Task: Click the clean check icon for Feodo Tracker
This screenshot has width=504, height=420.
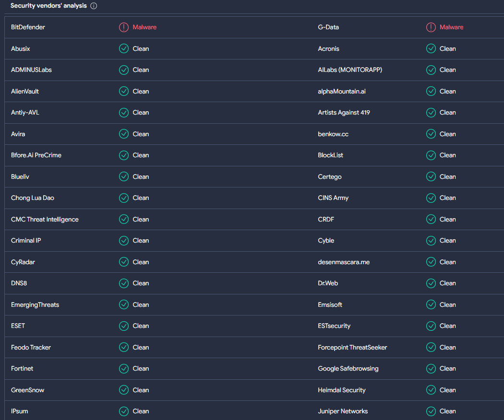Action: click(124, 348)
